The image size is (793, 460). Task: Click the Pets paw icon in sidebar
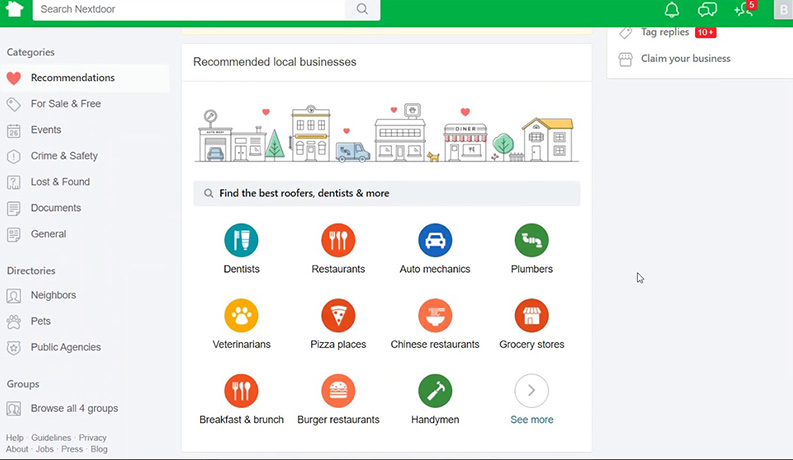coord(14,321)
